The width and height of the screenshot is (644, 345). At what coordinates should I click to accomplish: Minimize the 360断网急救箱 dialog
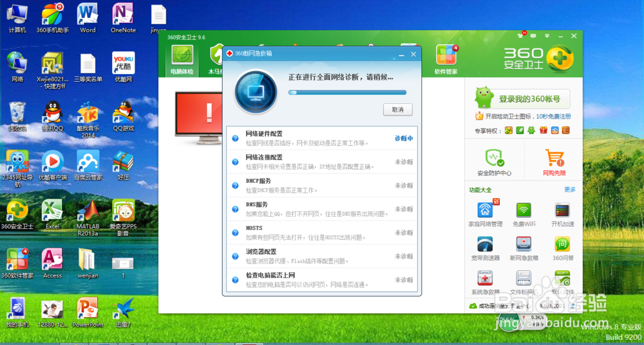(401, 54)
